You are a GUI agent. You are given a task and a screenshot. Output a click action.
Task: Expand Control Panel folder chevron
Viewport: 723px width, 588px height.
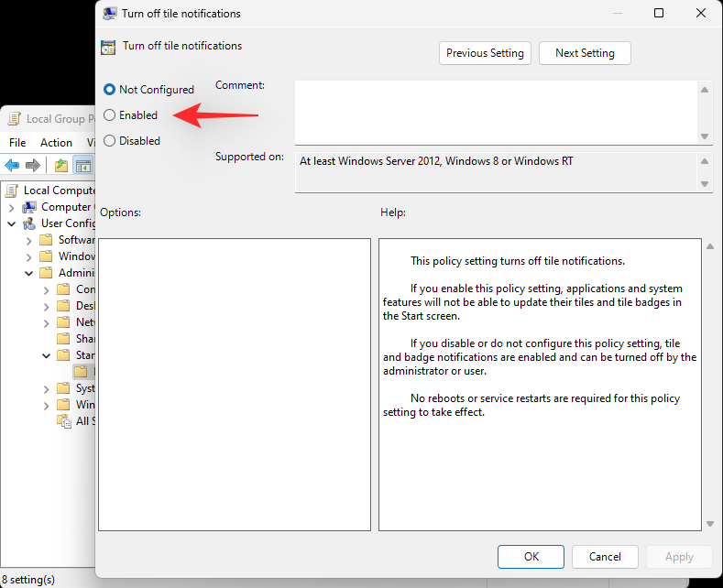46,290
